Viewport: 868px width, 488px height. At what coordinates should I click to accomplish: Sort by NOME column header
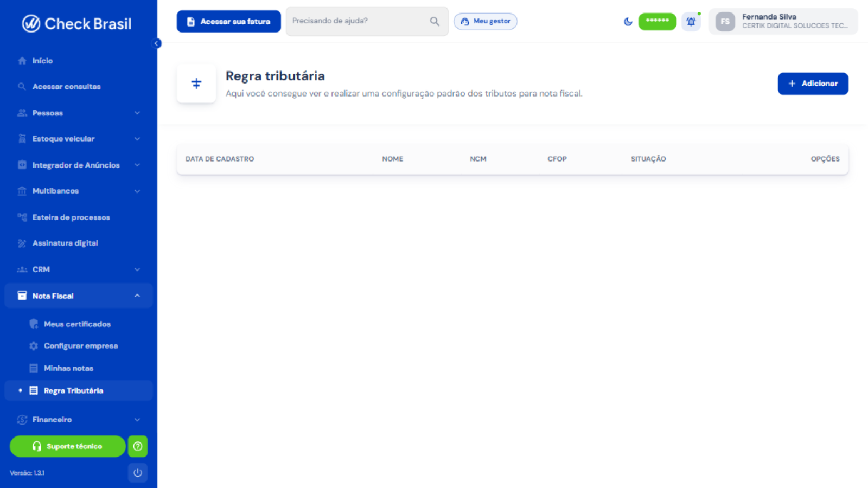coord(393,159)
